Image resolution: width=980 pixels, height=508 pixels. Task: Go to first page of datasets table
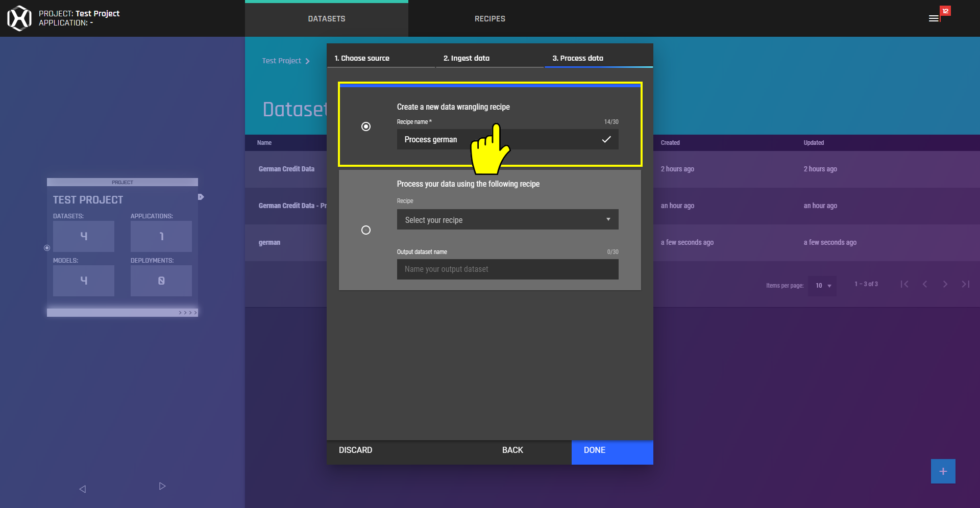[904, 284]
